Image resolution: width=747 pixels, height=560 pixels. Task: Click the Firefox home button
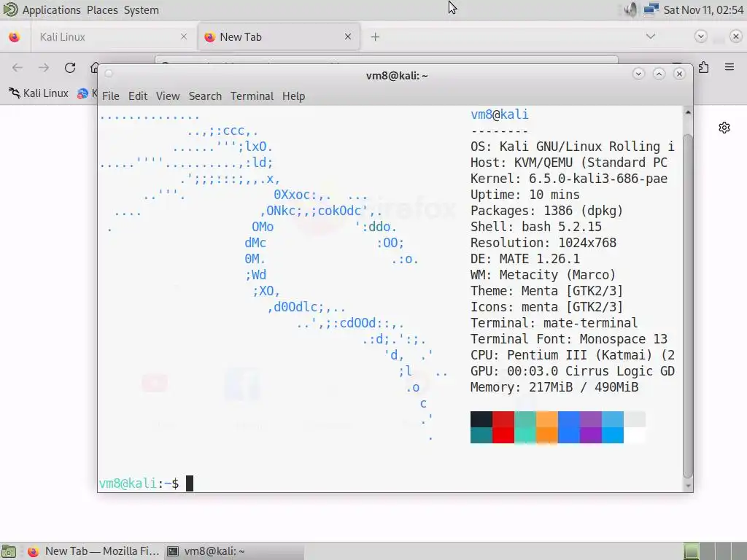point(95,68)
